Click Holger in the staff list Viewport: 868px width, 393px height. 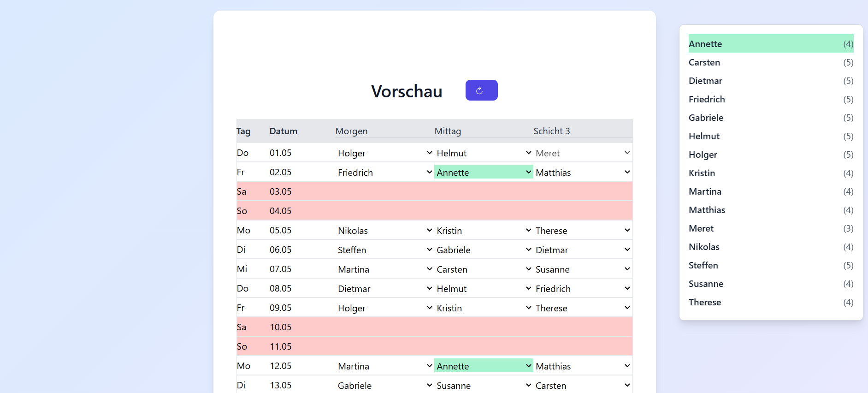coord(770,155)
